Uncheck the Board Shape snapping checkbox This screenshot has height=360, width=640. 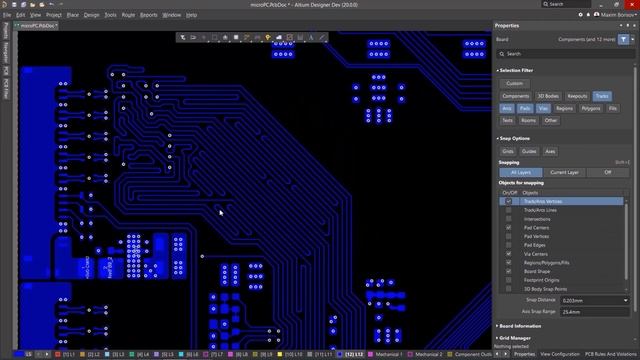tap(509, 271)
